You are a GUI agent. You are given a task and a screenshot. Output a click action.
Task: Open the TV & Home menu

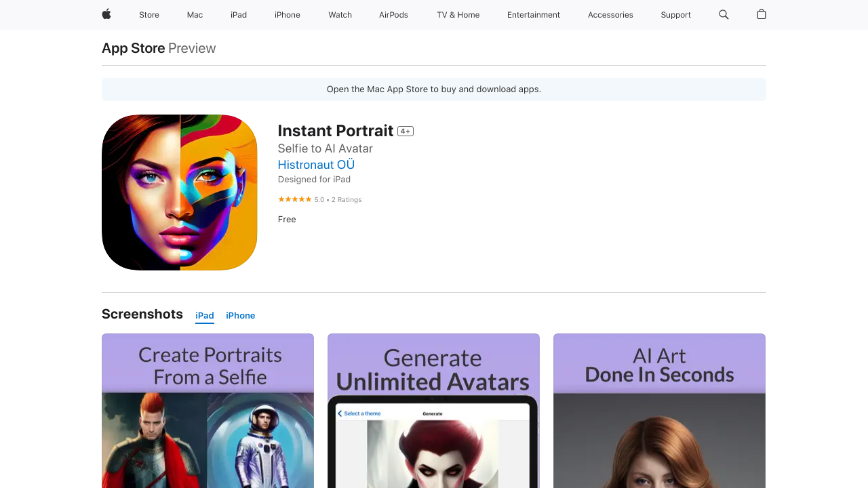coord(458,15)
